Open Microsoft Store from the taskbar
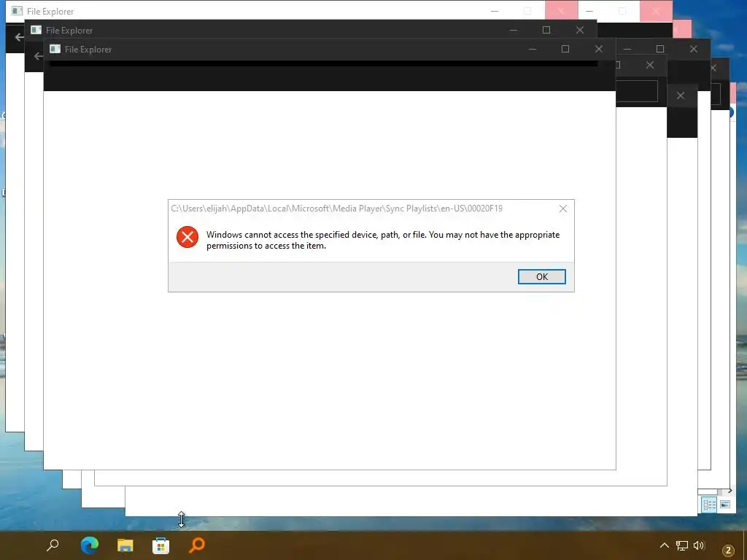Screen dimensions: 747x560 (161, 545)
